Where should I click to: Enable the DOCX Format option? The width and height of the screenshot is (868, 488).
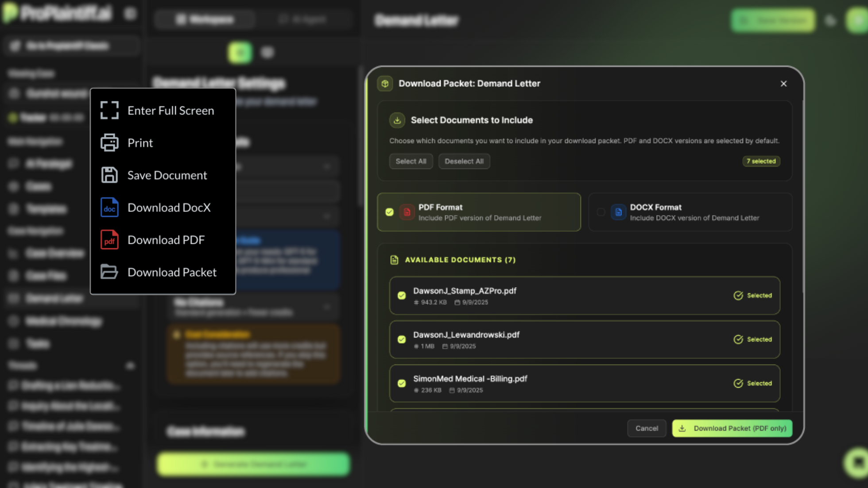coord(601,212)
